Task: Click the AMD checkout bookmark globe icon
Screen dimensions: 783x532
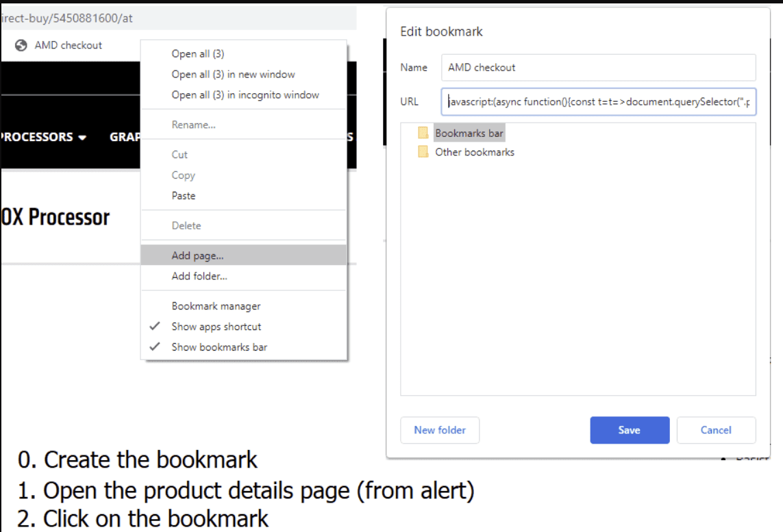Action: (x=21, y=45)
